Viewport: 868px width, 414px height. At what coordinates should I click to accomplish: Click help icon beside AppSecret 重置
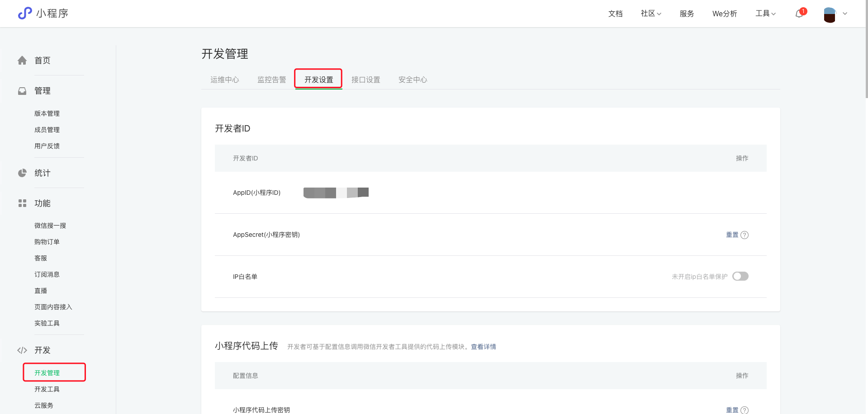coord(745,235)
